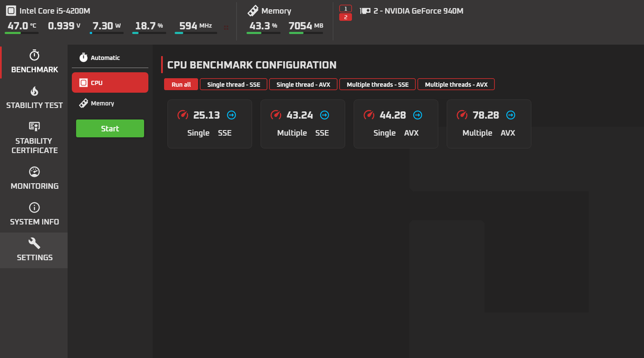Screen dimensions: 644x358
Task: Click the Stability Test flame icon
Action: pos(34,91)
